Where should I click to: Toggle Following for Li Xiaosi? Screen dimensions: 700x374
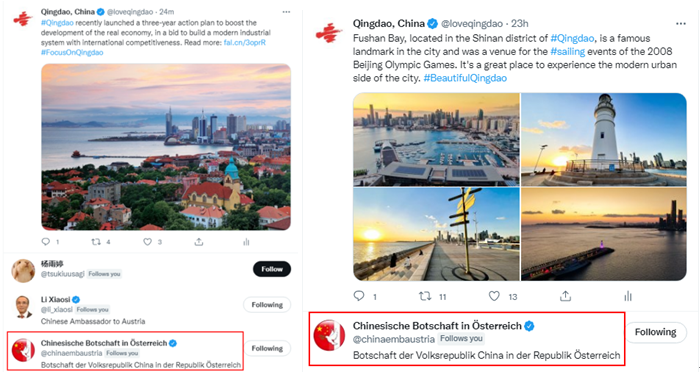click(267, 305)
